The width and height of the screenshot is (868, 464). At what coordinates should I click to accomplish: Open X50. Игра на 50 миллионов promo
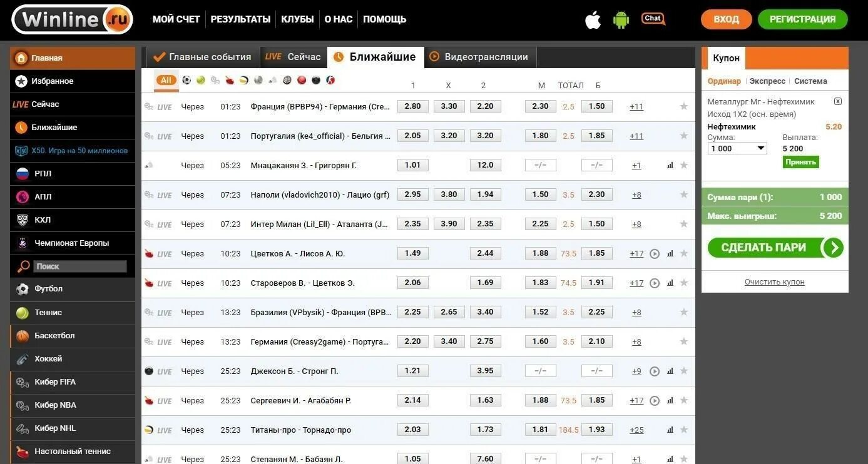tap(73, 151)
